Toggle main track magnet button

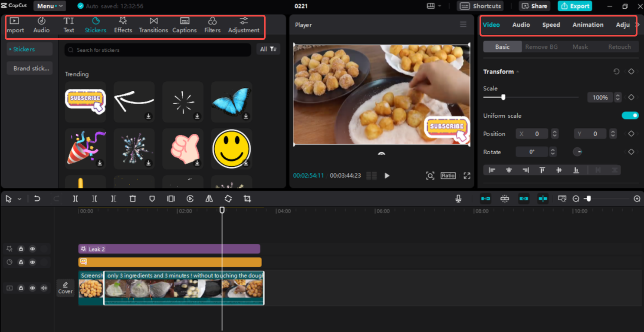[486, 199]
